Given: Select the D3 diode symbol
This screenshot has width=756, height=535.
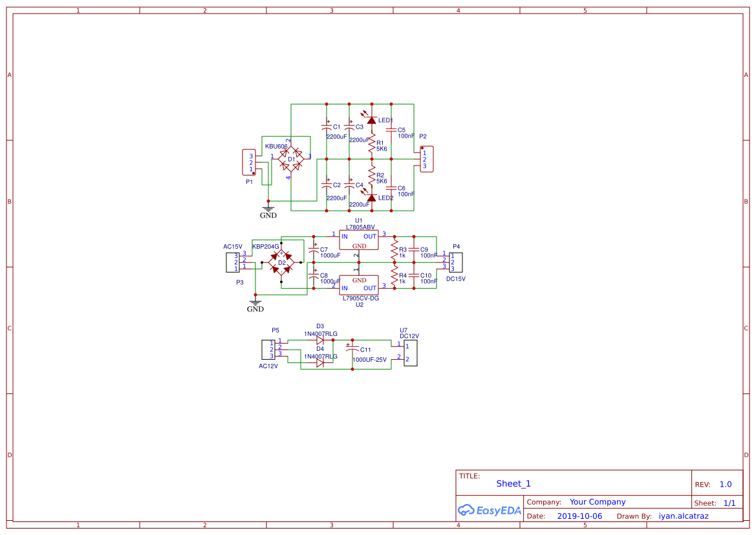Looking at the screenshot, I should [x=319, y=340].
